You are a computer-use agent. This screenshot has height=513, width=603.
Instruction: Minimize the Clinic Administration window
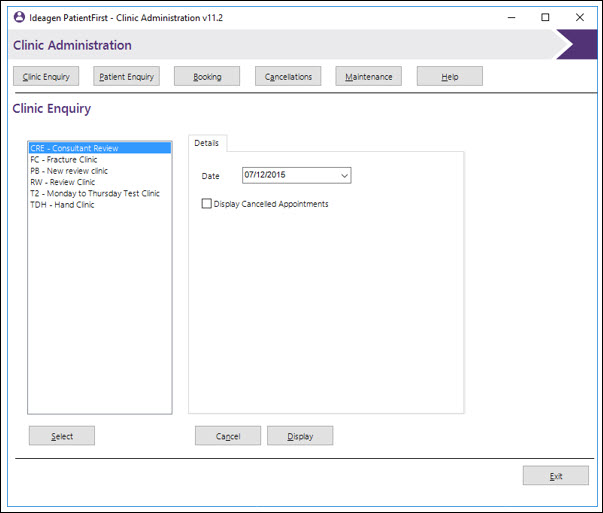[511, 17]
